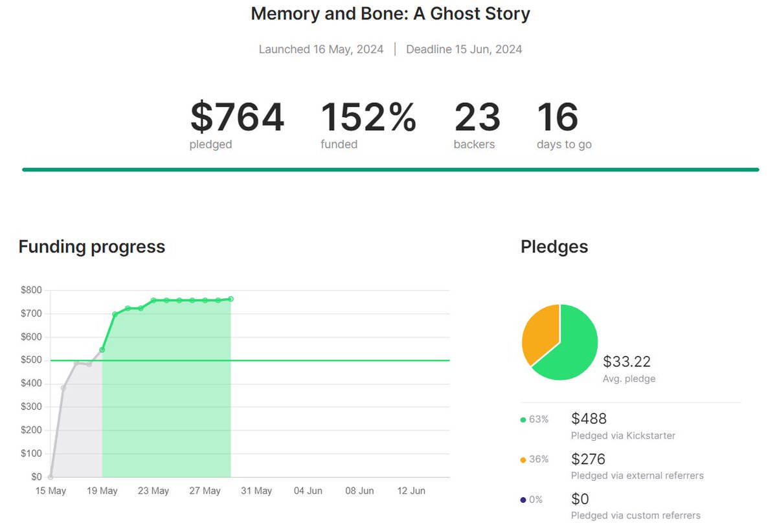This screenshot has width=777, height=532.
Task: Click the project title Memory and Bone
Action: click(390, 14)
